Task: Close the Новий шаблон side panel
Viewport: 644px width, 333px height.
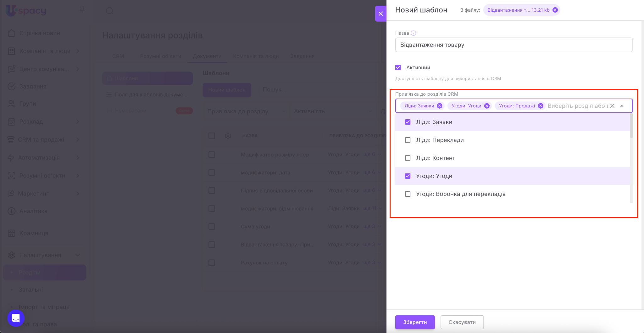Action: (x=380, y=14)
